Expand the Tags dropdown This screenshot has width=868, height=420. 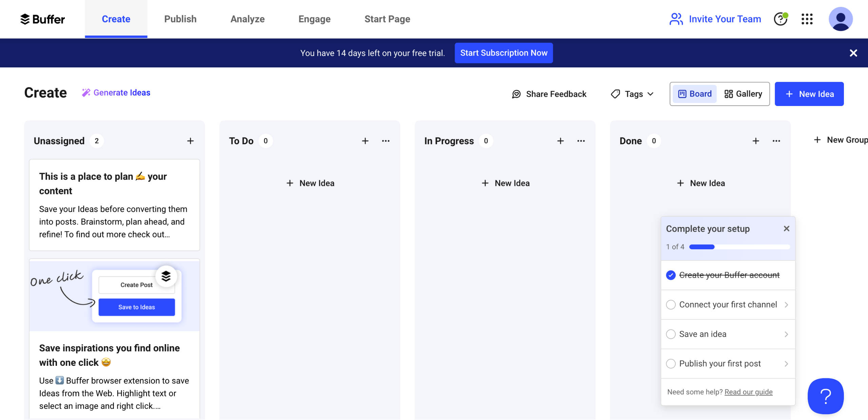click(632, 94)
